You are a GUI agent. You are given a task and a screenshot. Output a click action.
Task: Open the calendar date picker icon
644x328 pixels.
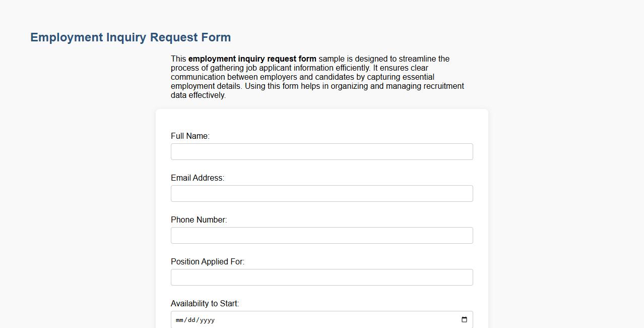click(464, 319)
